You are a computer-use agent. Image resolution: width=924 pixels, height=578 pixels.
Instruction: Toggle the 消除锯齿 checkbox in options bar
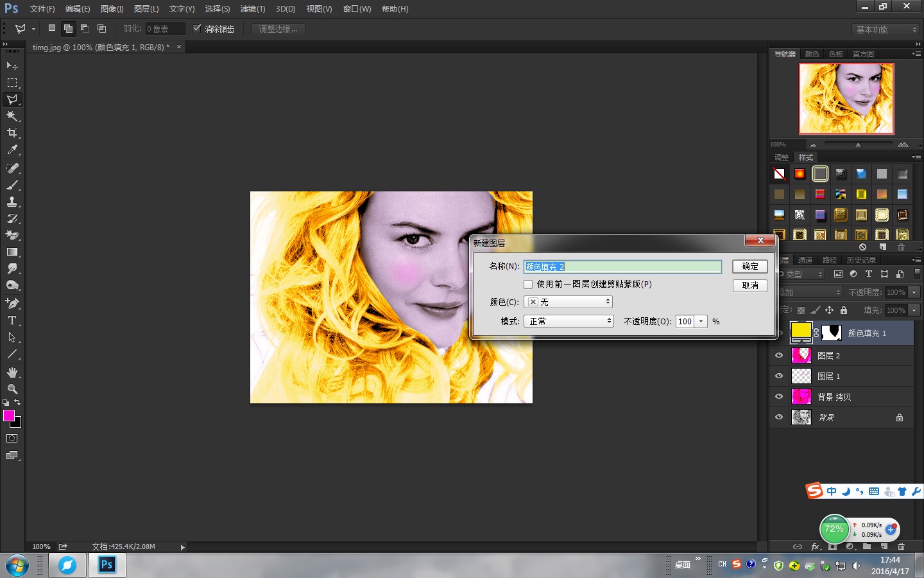coord(198,28)
